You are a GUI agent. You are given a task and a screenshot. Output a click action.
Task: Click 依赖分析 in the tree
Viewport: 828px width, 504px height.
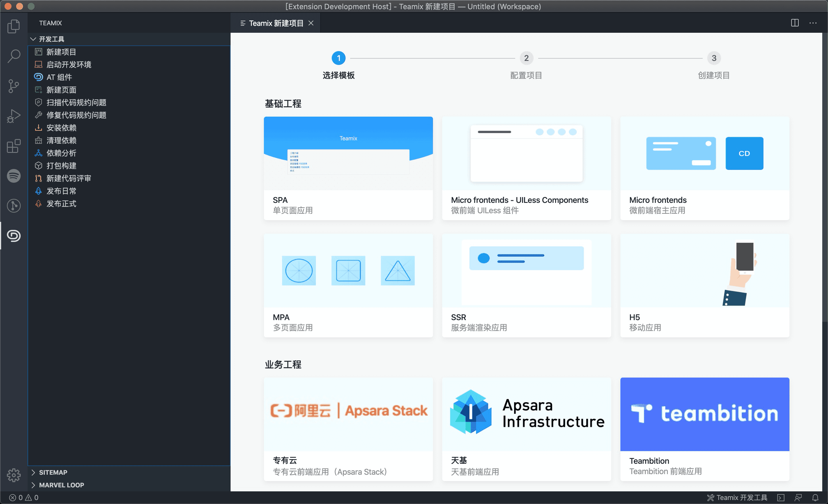(61, 153)
